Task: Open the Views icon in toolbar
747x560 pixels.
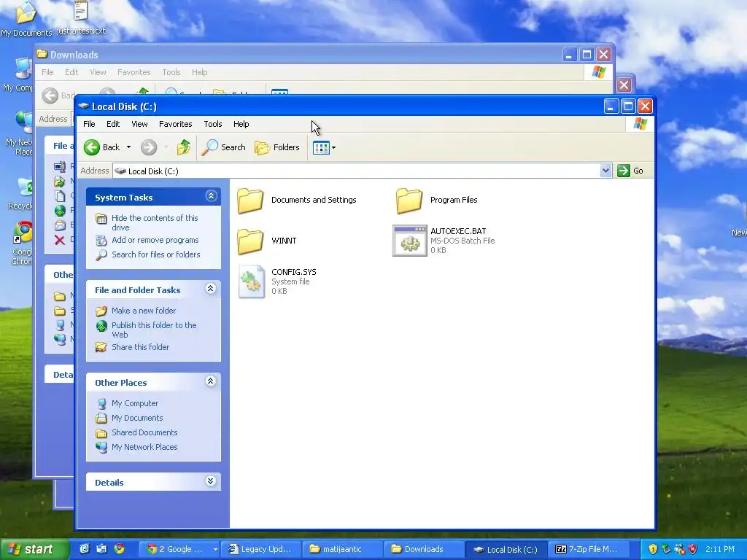Action: pos(321,147)
